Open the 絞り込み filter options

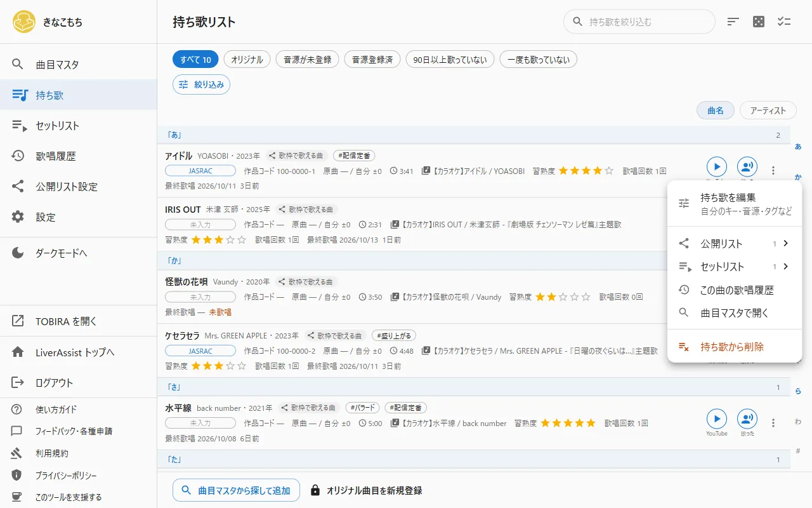(201, 84)
